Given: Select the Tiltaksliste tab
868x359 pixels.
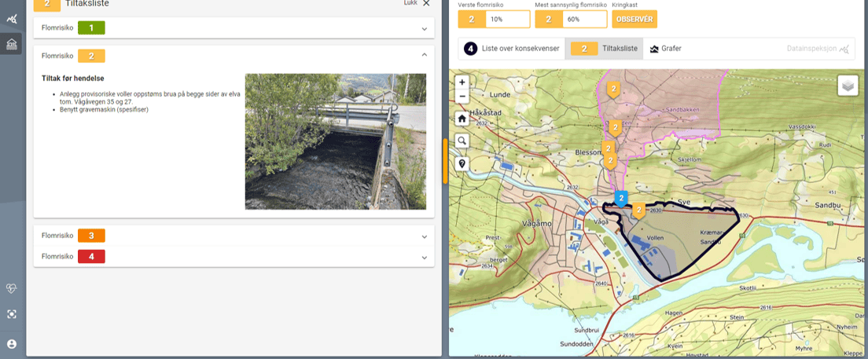Looking at the screenshot, I should 604,49.
